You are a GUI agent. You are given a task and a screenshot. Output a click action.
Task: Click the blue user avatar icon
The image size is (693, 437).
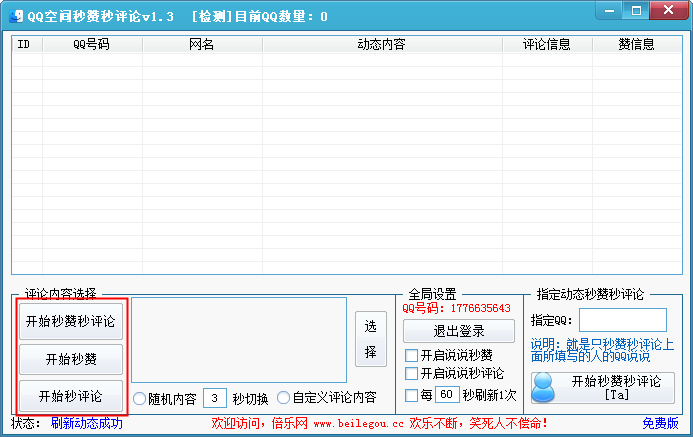(544, 388)
